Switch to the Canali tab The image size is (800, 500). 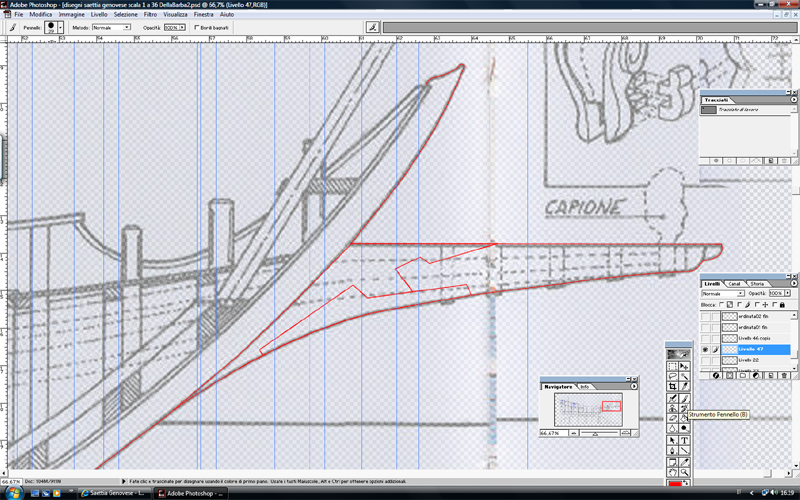tap(733, 284)
